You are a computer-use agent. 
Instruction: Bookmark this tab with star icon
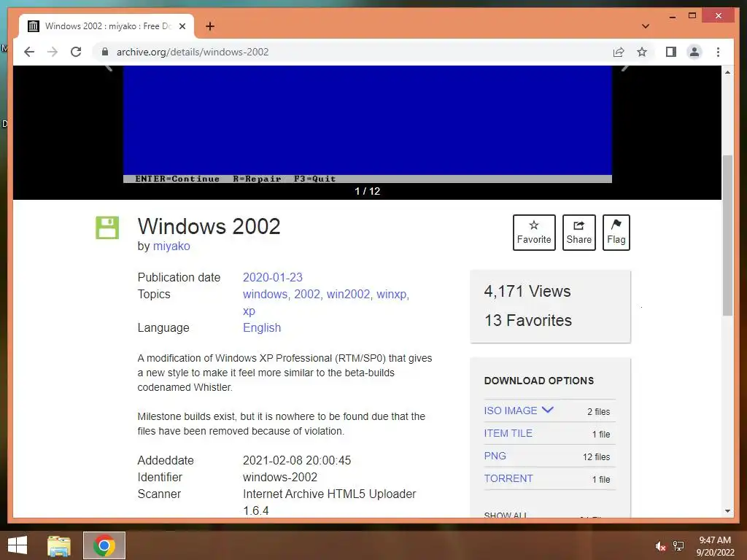pyautogui.click(x=642, y=52)
